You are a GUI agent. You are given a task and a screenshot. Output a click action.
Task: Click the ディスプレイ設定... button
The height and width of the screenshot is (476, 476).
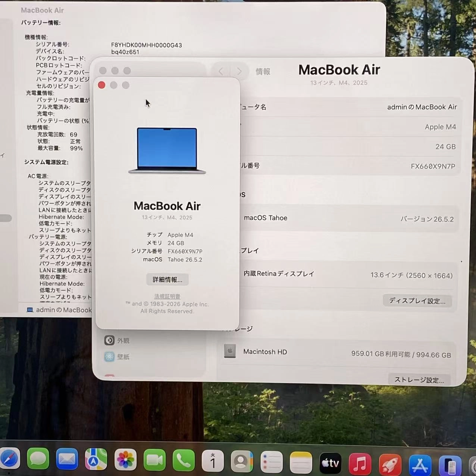click(417, 301)
